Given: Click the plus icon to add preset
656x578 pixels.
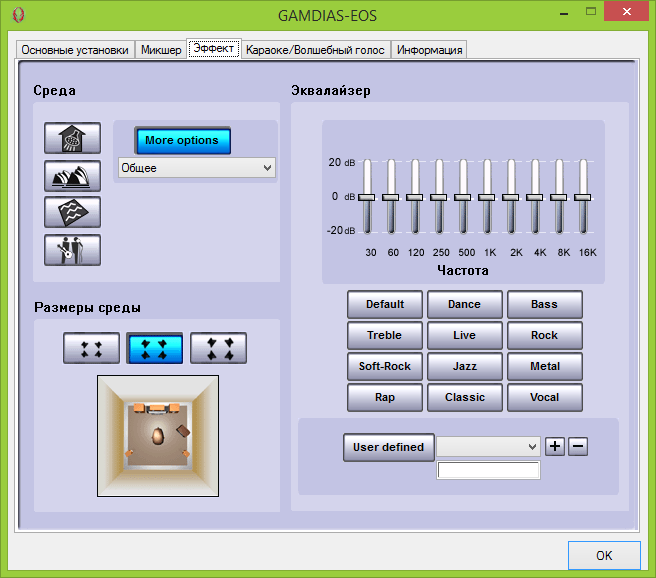Looking at the screenshot, I should (x=555, y=446).
